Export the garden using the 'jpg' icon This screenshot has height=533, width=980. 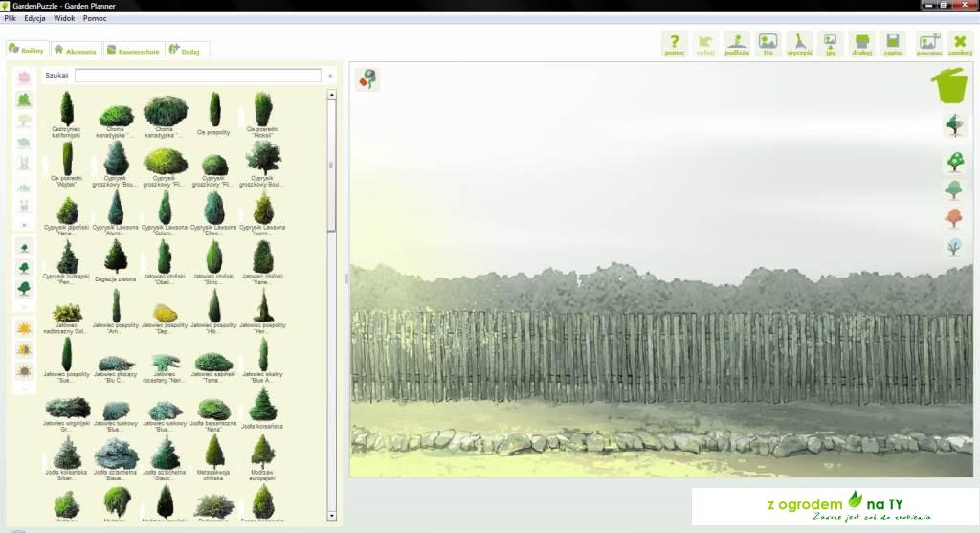coord(830,44)
